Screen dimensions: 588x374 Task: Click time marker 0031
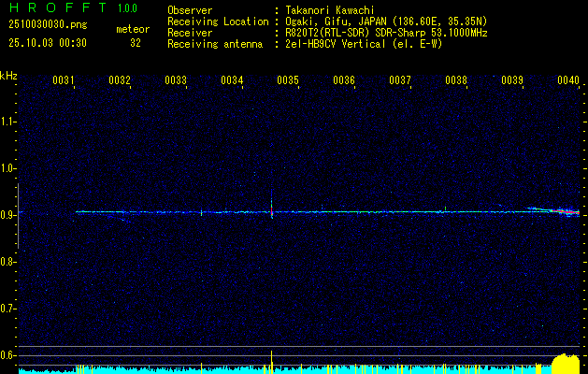(x=64, y=80)
